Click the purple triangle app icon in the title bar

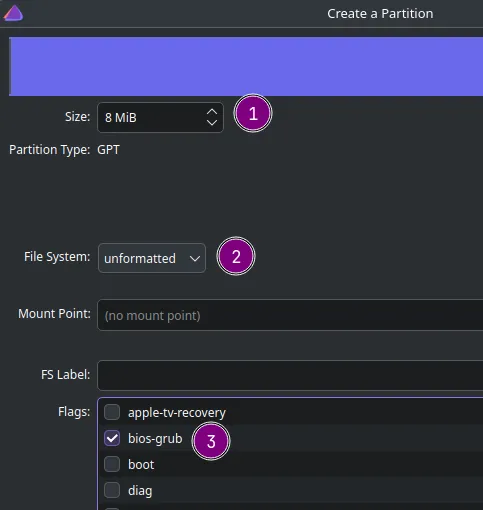[x=13, y=13]
